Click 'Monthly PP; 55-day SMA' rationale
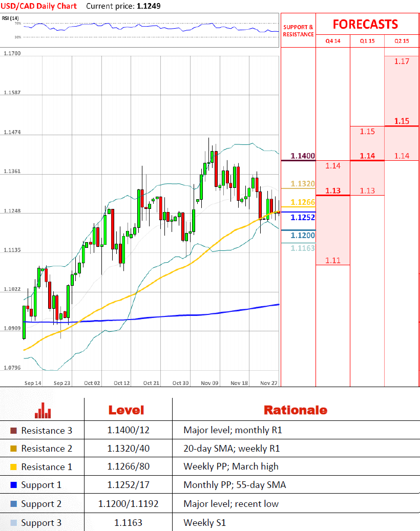420x531 pixels. coord(235,485)
